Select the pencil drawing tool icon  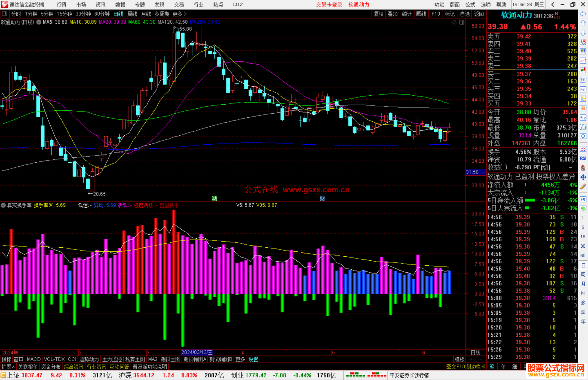[x=583, y=187]
